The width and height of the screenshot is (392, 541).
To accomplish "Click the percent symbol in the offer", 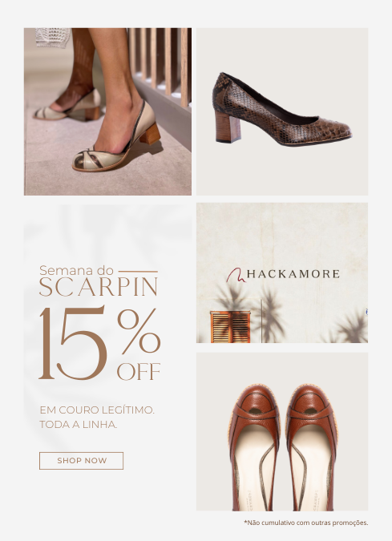I will 139,331.
